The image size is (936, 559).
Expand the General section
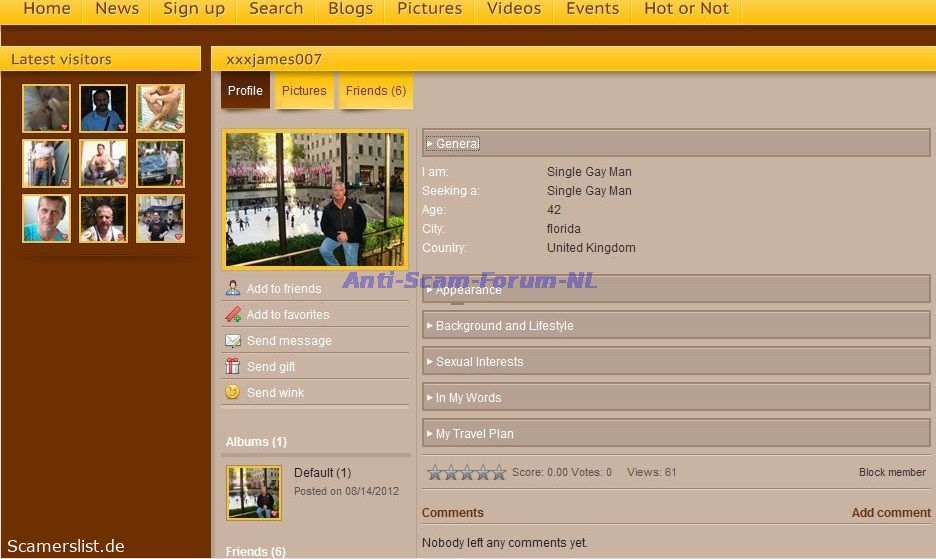pos(457,144)
